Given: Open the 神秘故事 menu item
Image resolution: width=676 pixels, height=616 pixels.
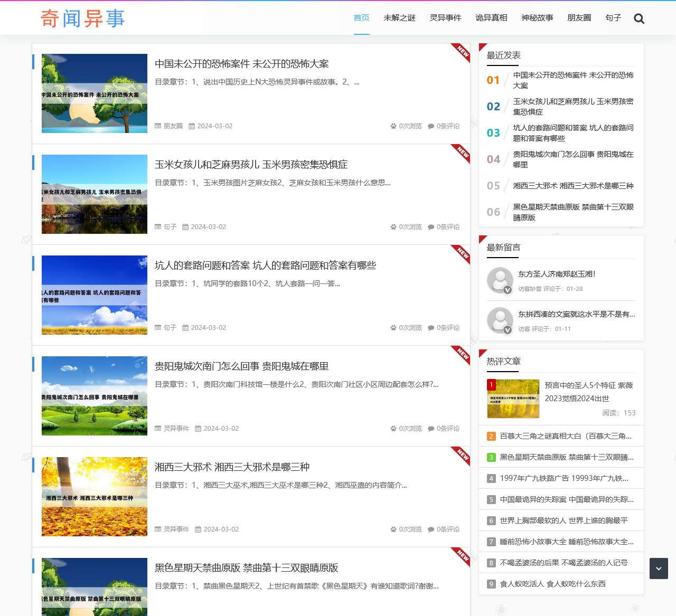Looking at the screenshot, I should point(538,18).
